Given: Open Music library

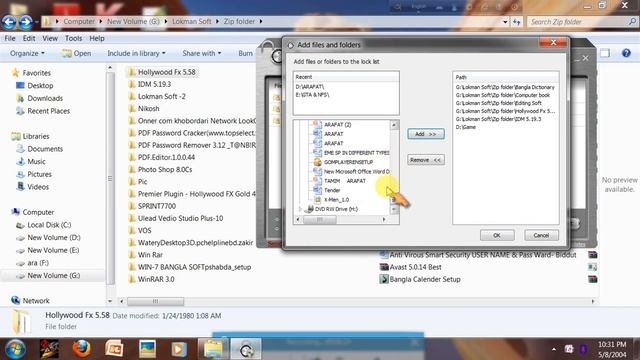Looking at the screenshot, I should coord(36,162).
